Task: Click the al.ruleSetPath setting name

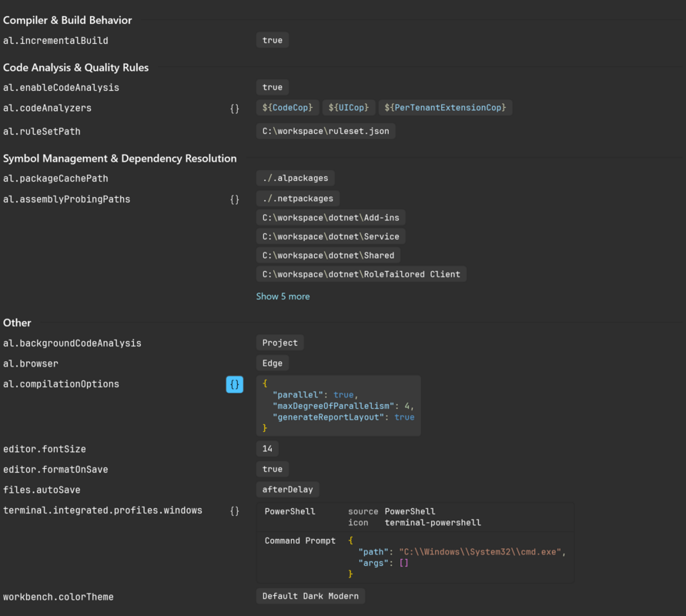Action: [42, 132]
